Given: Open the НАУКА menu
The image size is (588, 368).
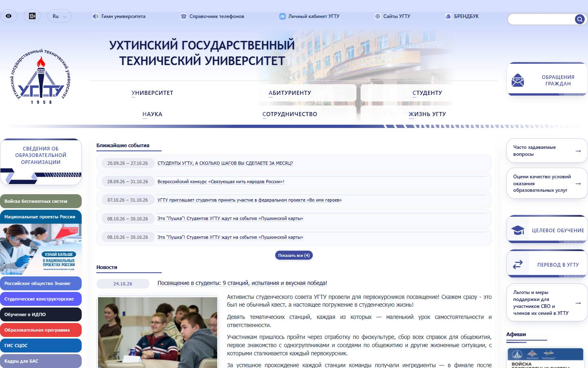Looking at the screenshot, I should (x=152, y=114).
